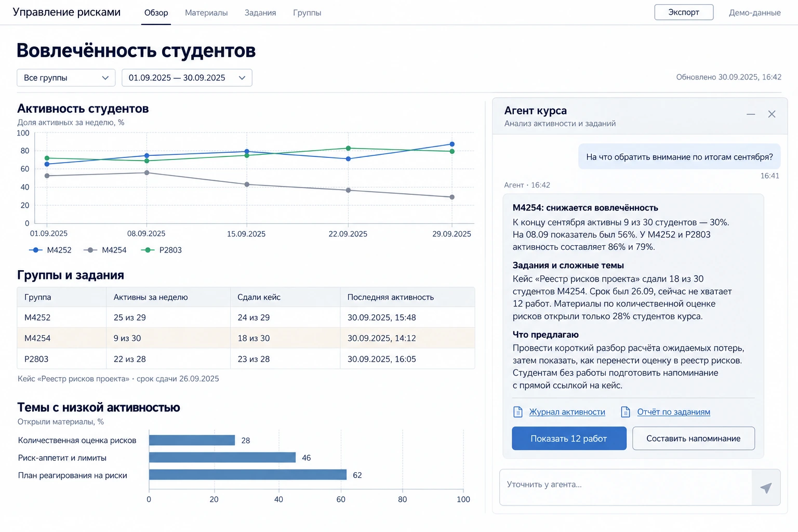
Task: Click the document icon beside Отчёт по заданиям
Action: (x=626, y=412)
